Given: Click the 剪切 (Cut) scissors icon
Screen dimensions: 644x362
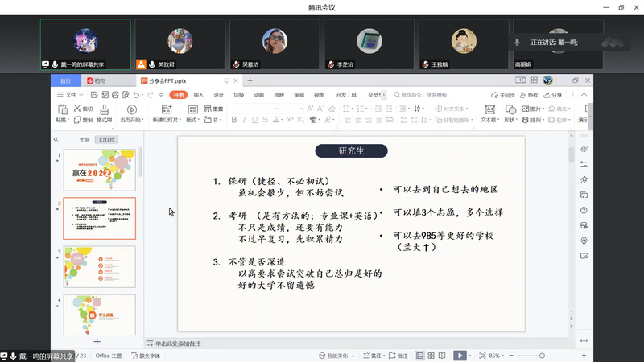Looking at the screenshot, I should pos(77,109).
